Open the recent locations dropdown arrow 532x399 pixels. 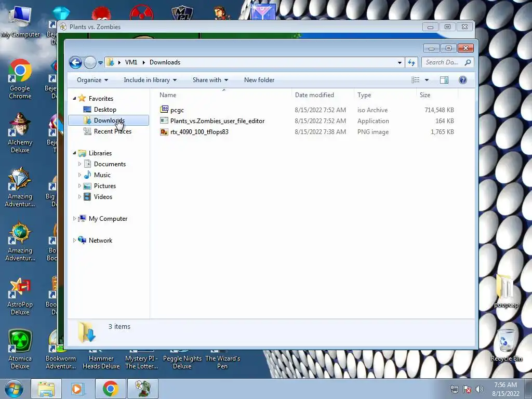click(x=100, y=63)
